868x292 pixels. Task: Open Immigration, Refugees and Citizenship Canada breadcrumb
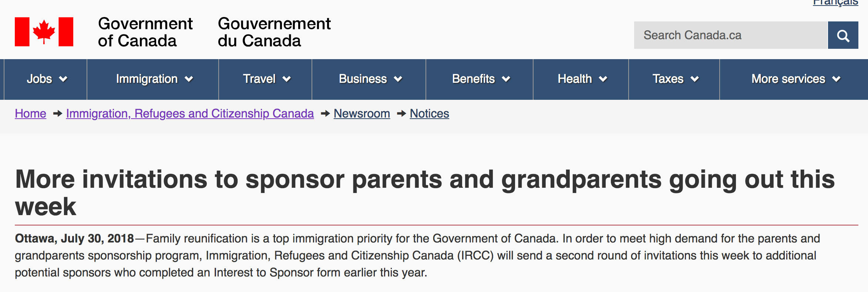click(x=190, y=113)
